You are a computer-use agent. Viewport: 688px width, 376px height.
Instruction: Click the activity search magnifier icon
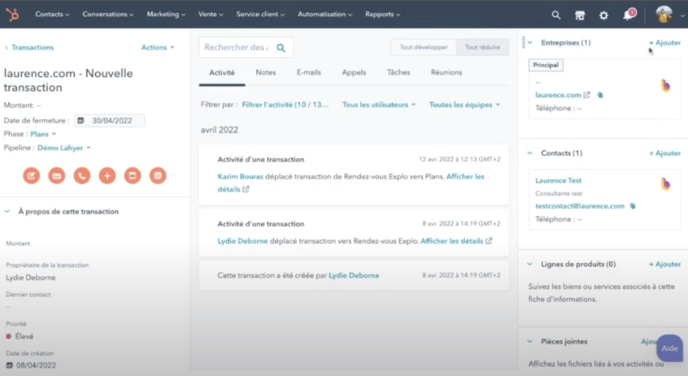point(281,47)
